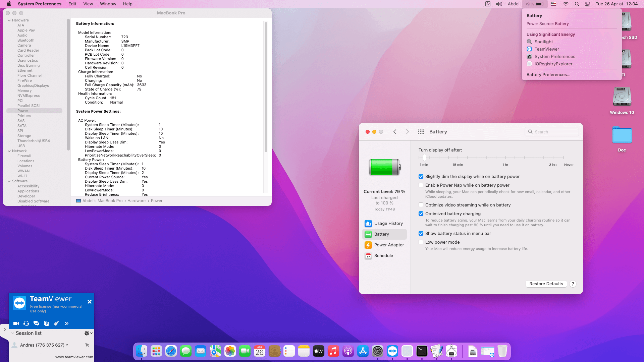Start video in the TeamViewer panel
Screen dimensions: 644x362
point(16,323)
